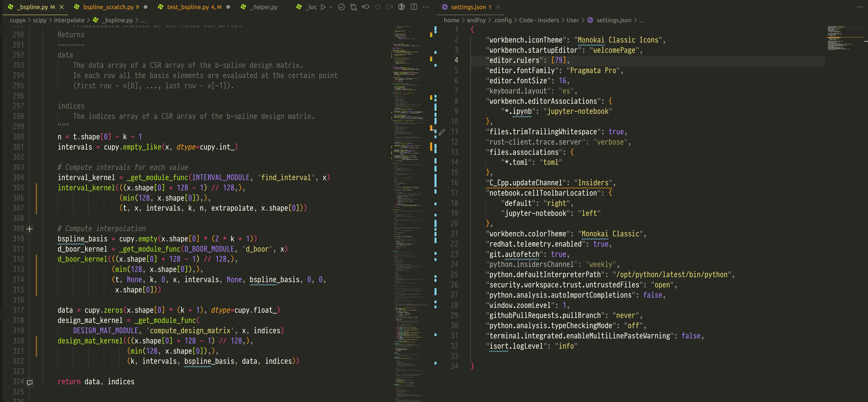
Task: Open the source control graph icon
Action: [401, 7]
